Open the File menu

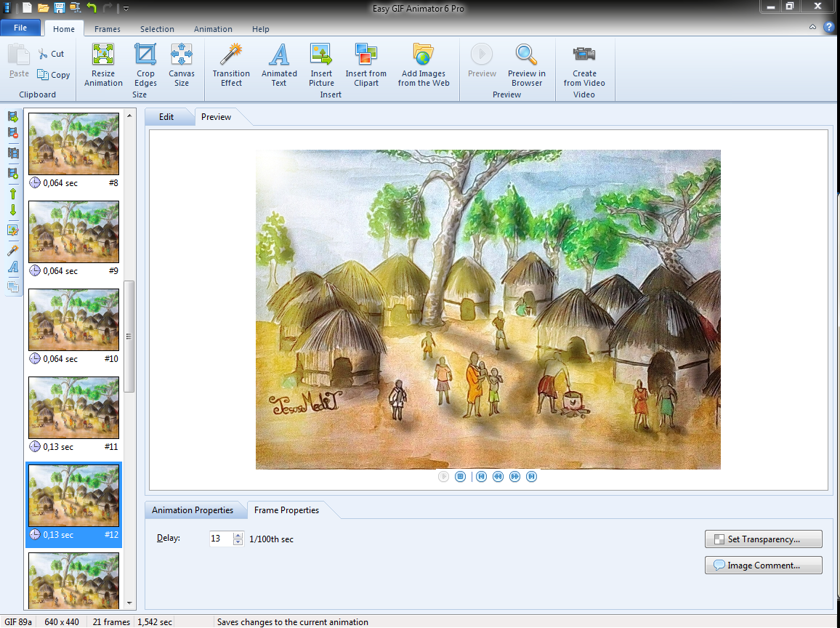[20, 28]
